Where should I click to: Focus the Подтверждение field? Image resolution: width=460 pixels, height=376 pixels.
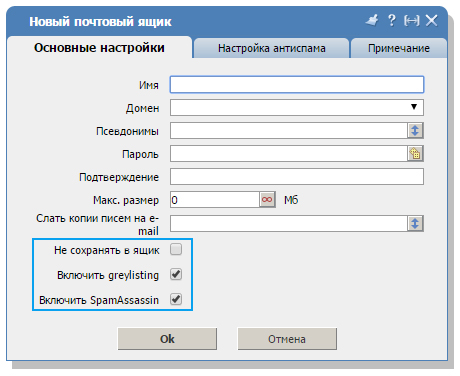297,176
